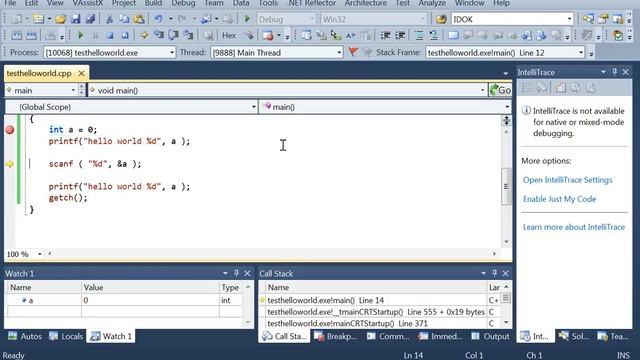Click the Open IntelliTrace Settings link
Screen dimensions: 640x360
tap(567, 180)
